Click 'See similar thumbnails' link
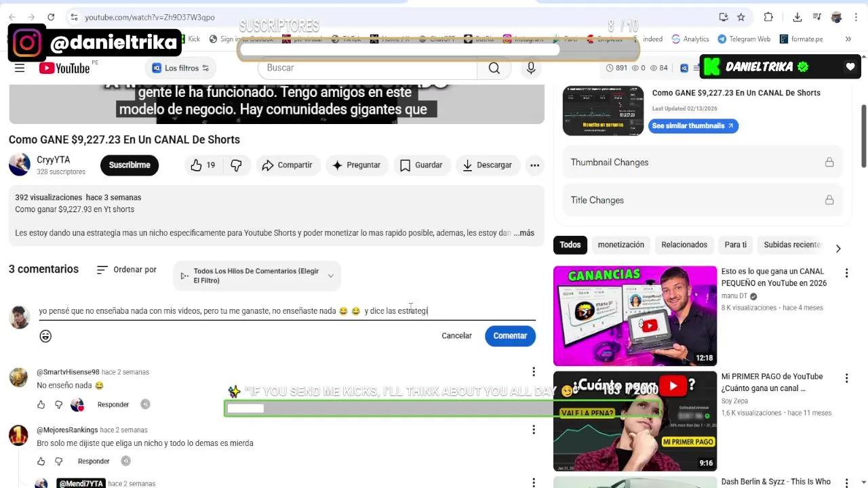 (x=693, y=126)
